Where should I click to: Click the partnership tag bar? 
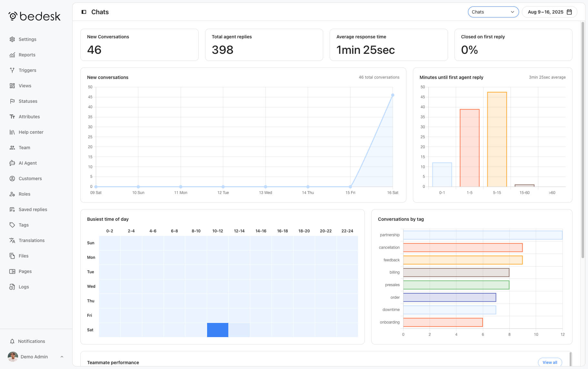[x=483, y=235]
